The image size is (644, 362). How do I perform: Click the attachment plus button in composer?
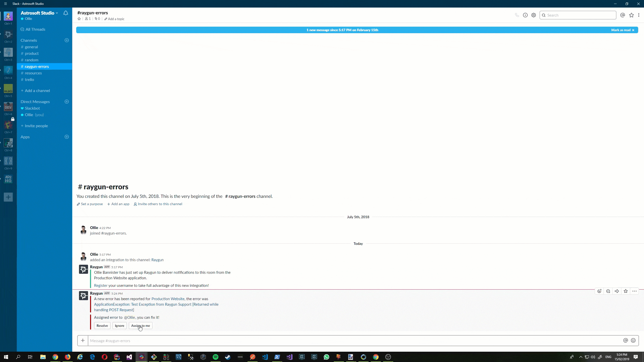point(83,341)
